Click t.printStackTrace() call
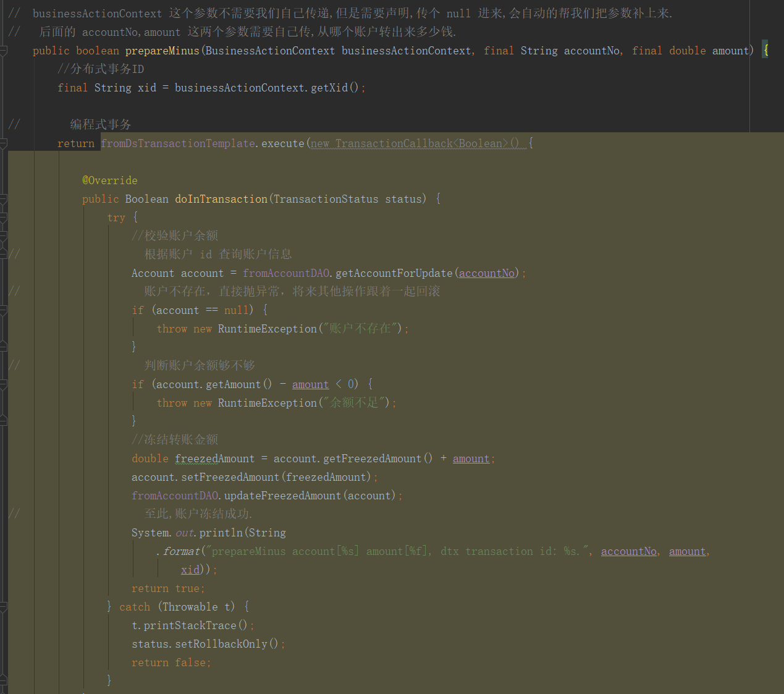Image resolution: width=784 pixels, height=694 pixels. pyautogui.click(x=189, y=625)
